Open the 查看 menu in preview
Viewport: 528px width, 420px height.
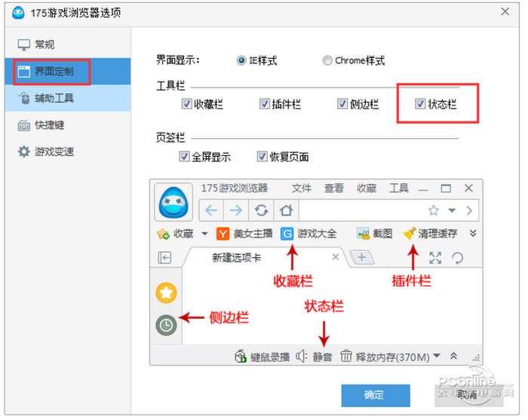[x=334, y=188]
